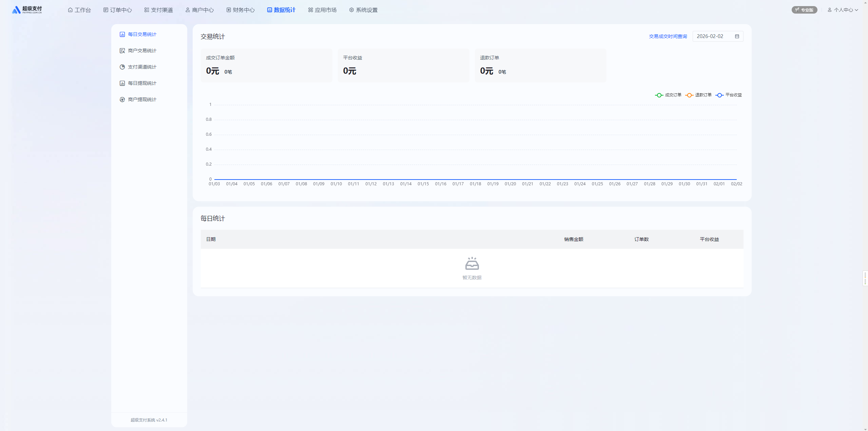Image resolution: width=868 pixels, height=431 pixels.
Task: Open the 系统设置 menu
Action: [x=363, y=10]
